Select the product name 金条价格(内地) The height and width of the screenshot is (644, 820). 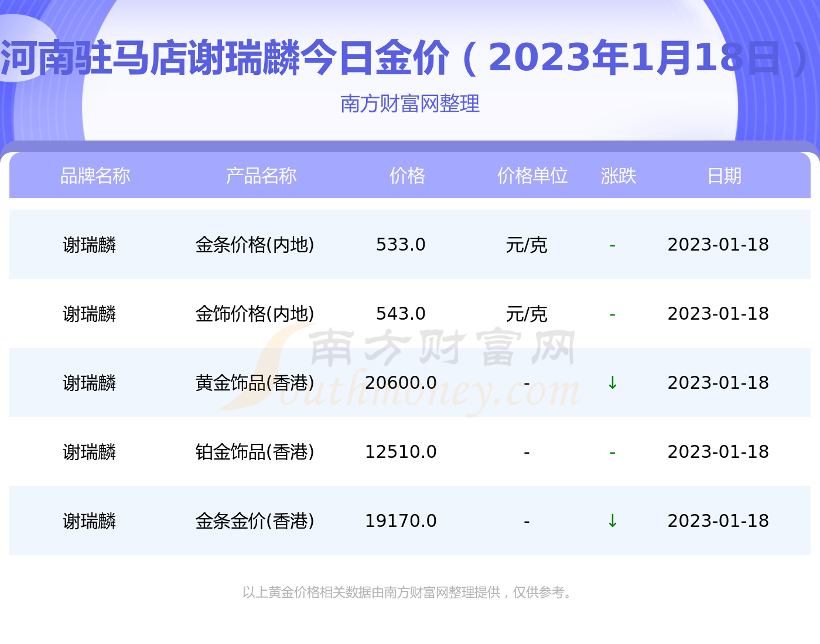pyautogui.click(x=255, y=245)
